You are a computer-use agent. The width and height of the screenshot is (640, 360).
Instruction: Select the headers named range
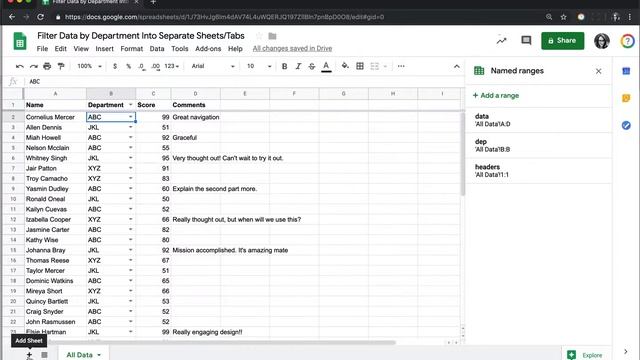[x=538, y=171]
